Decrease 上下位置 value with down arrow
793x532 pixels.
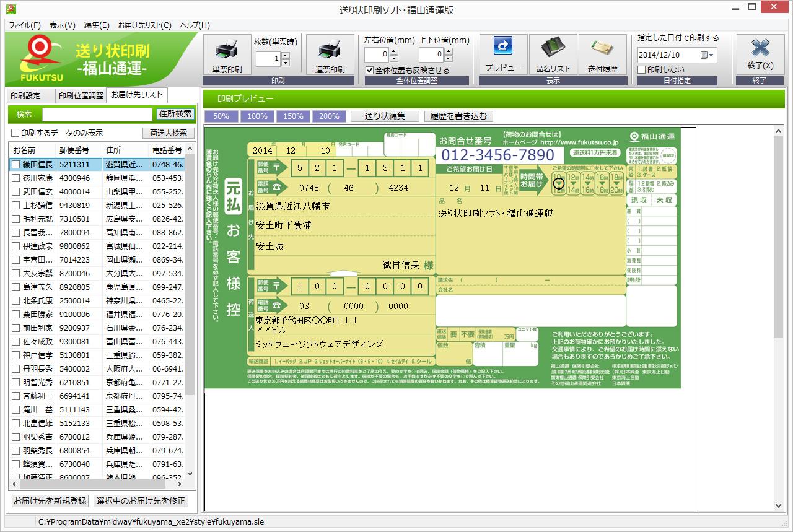coord(448,59)
